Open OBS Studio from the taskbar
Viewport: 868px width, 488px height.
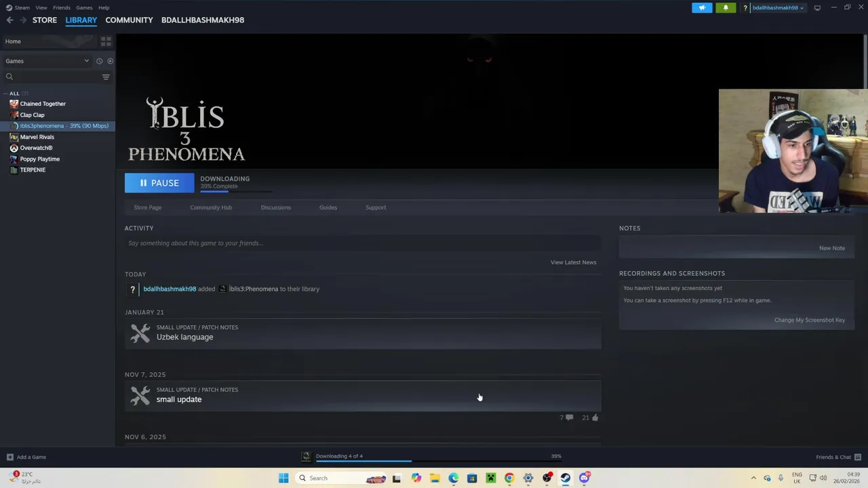[x=547, y=479]
